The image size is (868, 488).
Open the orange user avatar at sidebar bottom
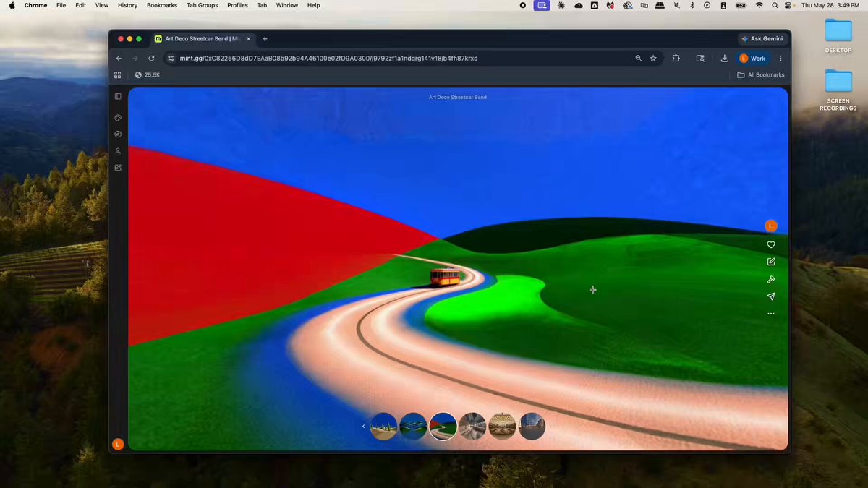[x=118, y=444]
